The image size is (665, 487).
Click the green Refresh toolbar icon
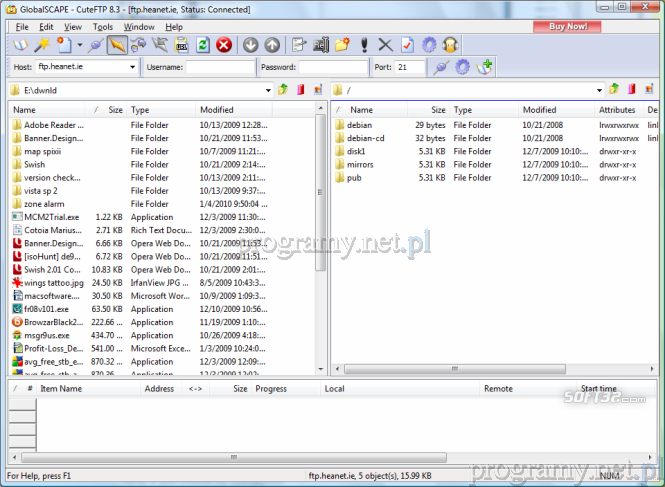[x=203, y=45]
